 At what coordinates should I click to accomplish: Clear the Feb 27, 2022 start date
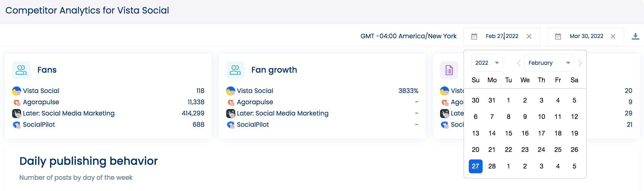click(x=529, y=36)
